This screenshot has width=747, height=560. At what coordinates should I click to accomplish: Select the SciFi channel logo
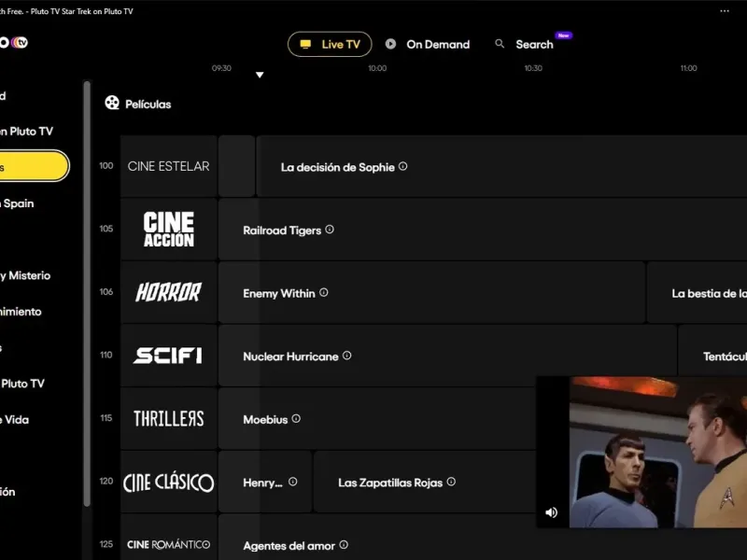(169, 356)
